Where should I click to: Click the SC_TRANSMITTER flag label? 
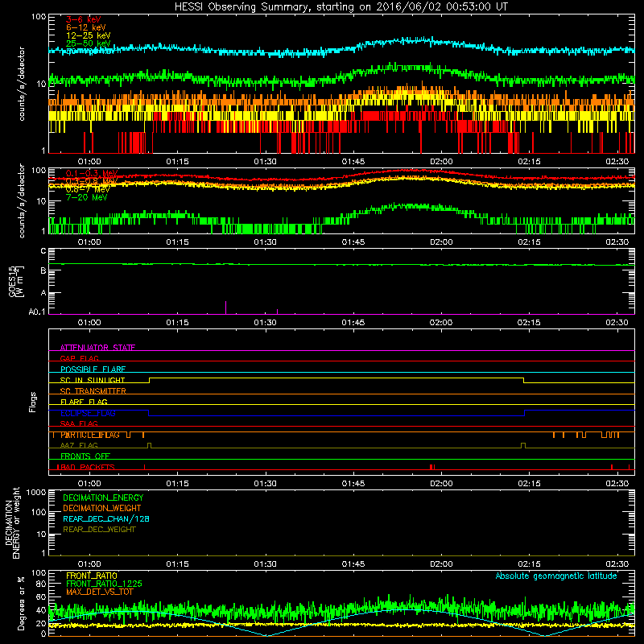pyautogui.click(x=93, y=391)
